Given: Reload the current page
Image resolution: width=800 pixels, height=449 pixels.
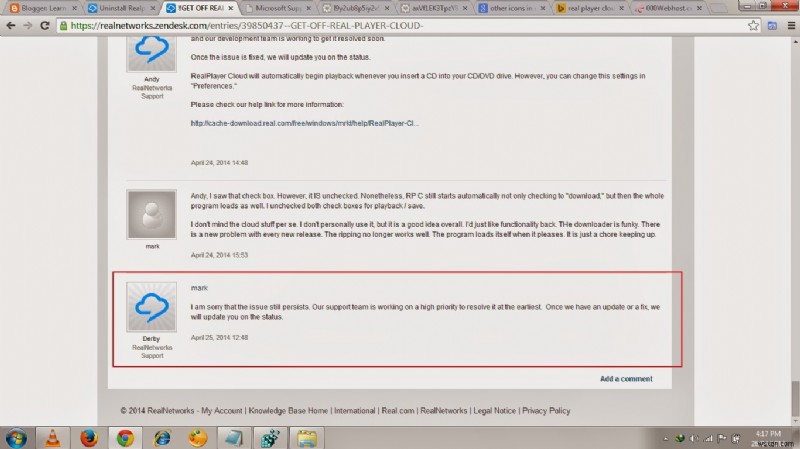Looking at the screenshot, I should click(45, 26).
